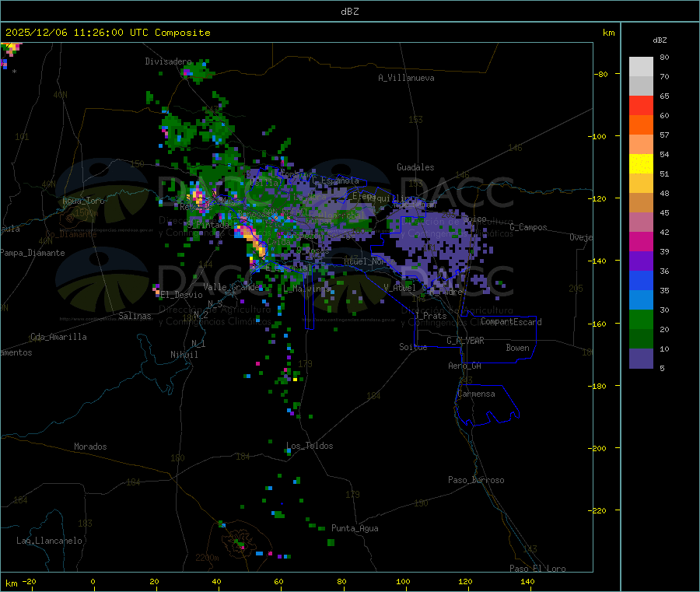Click the CompantEscard map label
The image size is (700, 592).
pos(511,322)
